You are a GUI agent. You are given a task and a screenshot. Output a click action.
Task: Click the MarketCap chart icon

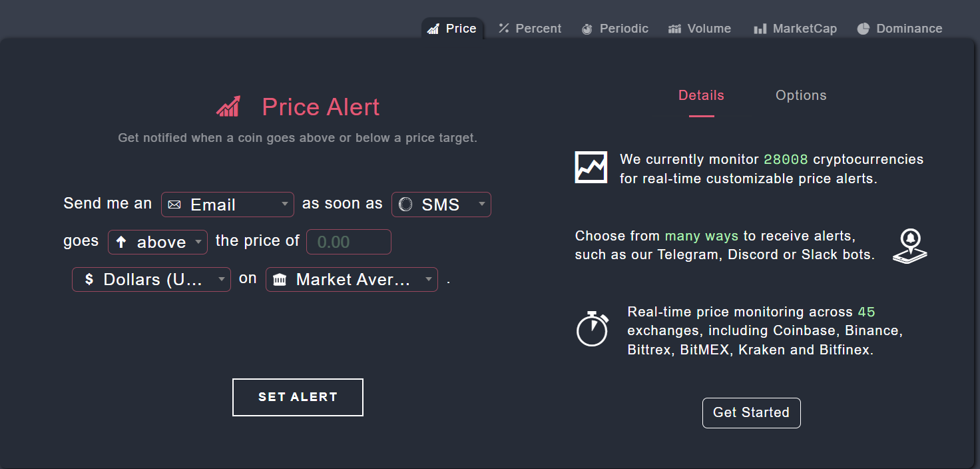pyautogui.click(x=761, y=28)
